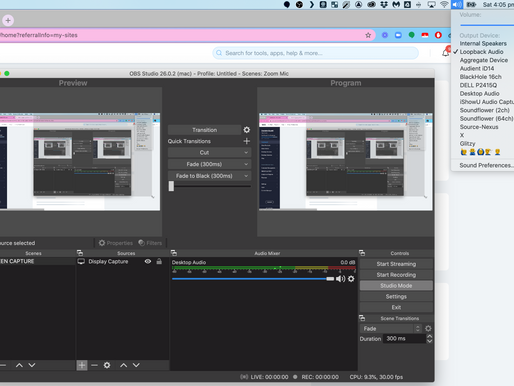
Task: Open OBS Settings button
Action: click(396, 296)
